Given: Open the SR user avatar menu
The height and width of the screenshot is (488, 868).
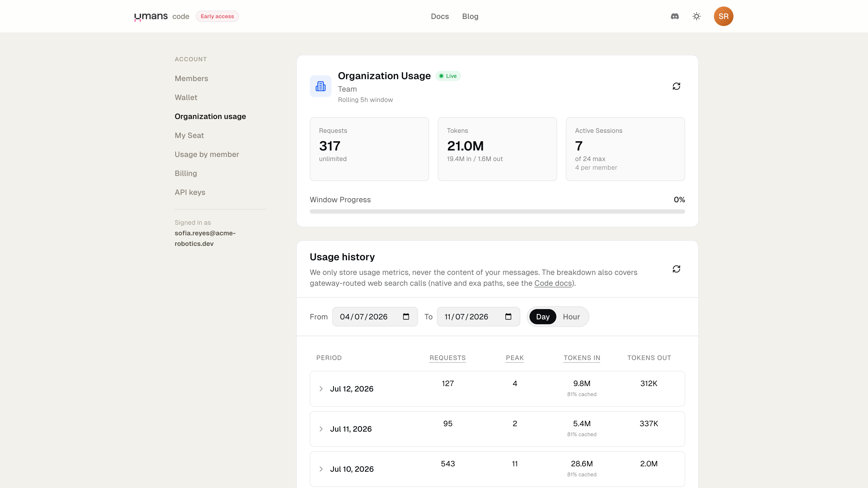Looking at the screenshot, I should click(723, 16).
